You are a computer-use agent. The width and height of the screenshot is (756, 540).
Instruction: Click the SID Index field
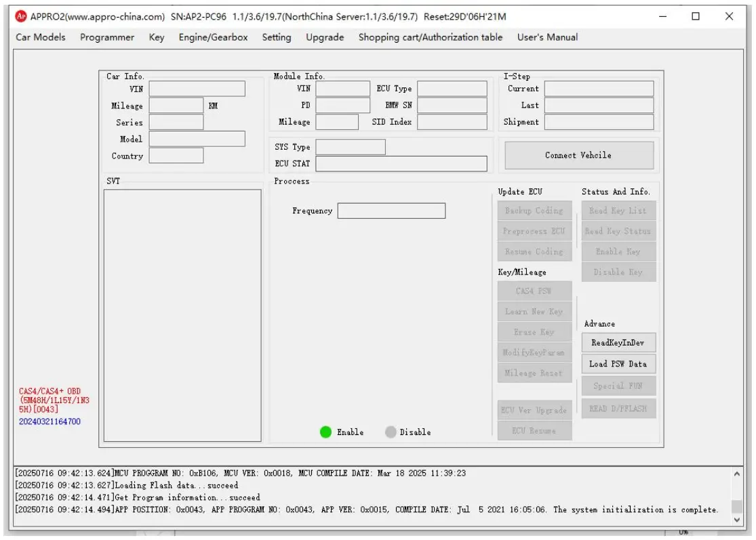(452, 122)
